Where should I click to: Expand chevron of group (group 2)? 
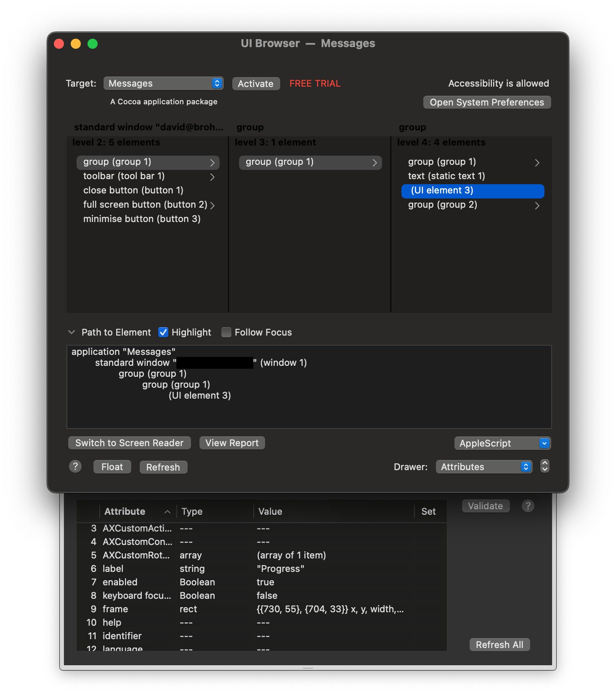pos(537,206)
